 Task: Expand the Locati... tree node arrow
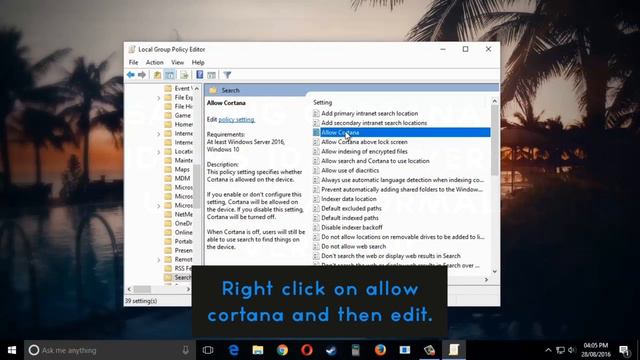tap(159, 151)
